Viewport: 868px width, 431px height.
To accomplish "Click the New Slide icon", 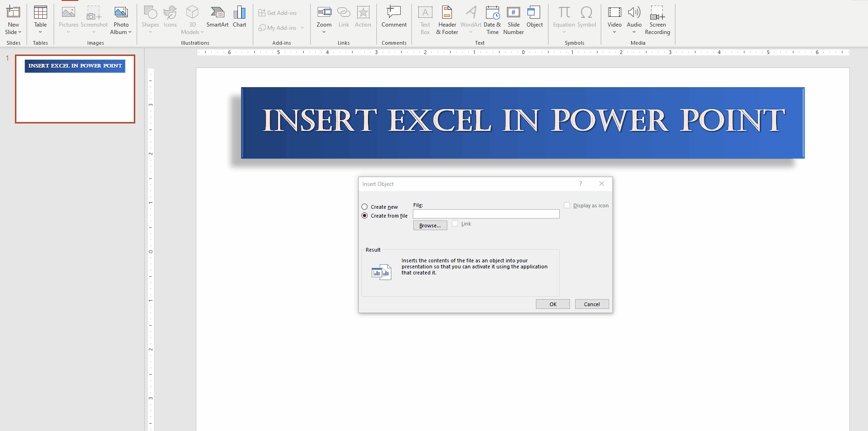I will pos(13,13).
